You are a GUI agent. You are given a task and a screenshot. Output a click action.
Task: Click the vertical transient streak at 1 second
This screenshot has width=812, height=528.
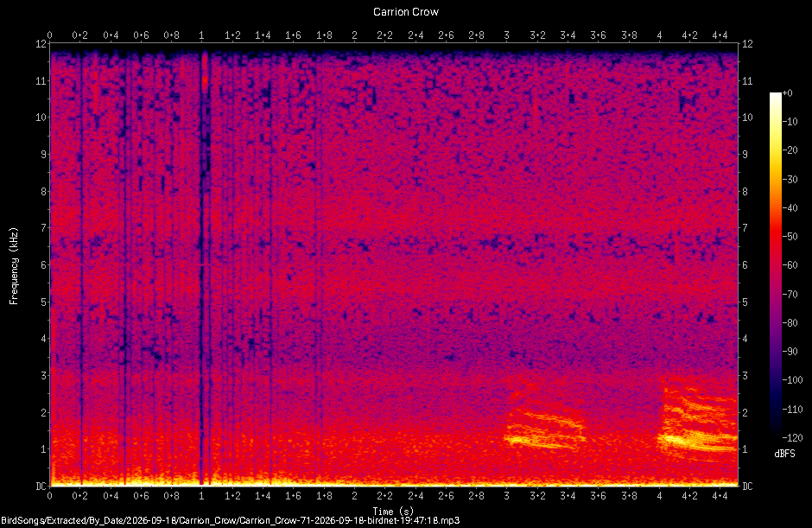205,268
